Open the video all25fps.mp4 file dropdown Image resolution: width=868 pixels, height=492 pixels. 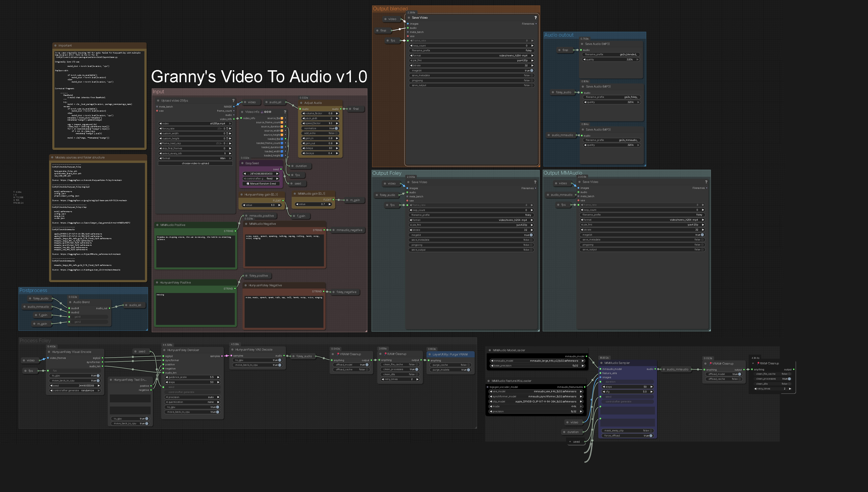pos(196,124)
